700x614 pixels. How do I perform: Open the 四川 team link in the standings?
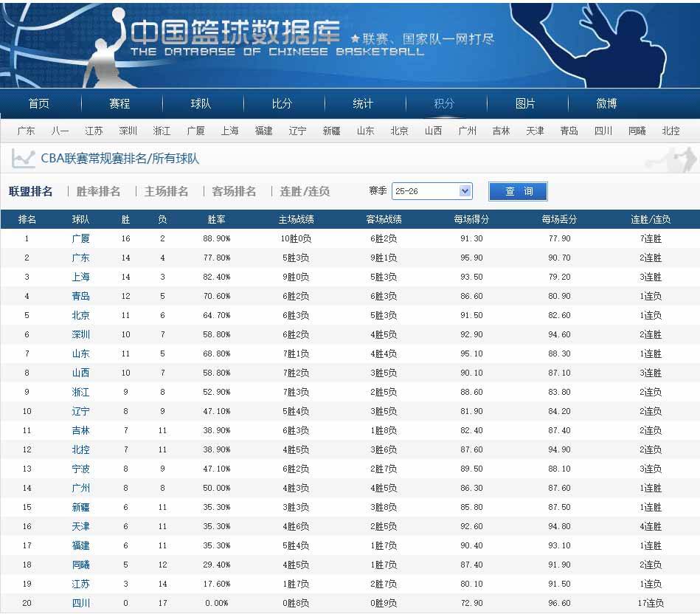[81, 603]
